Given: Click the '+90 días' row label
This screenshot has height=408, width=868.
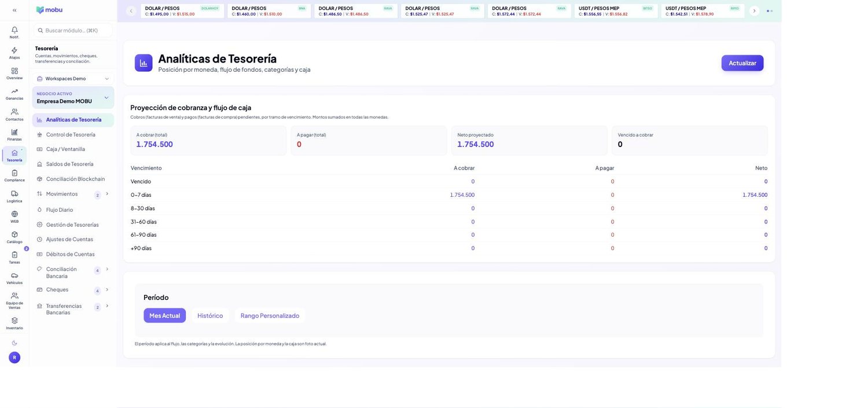Looking at the screenshot, I should pos(141,248).
